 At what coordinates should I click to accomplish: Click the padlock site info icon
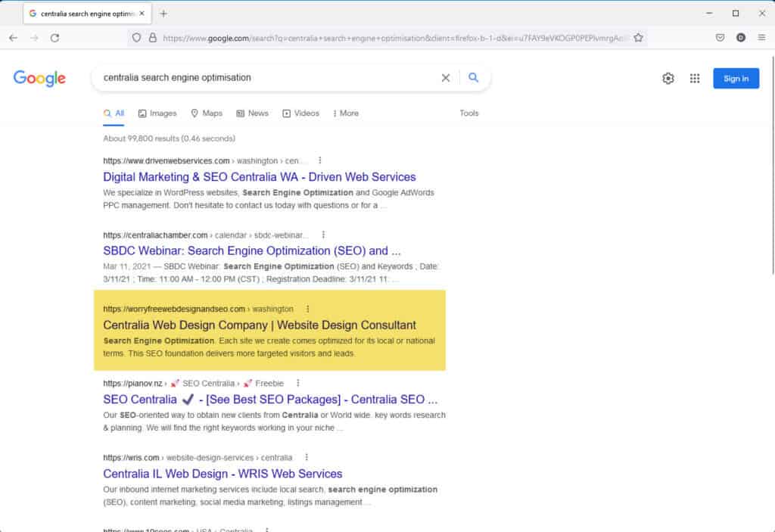pos(153,38)
